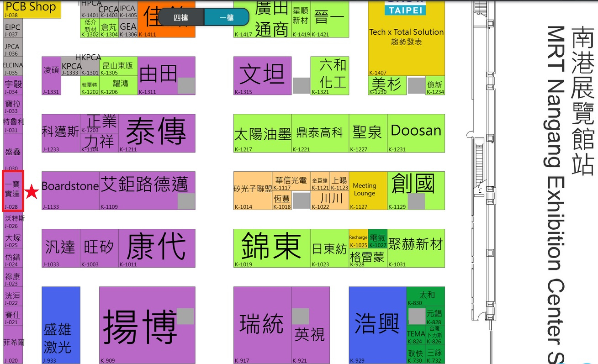This screenshot has height=364, width=598.
Task: Select the blue 浩興 booth K-929
Action: coord(377,324)
